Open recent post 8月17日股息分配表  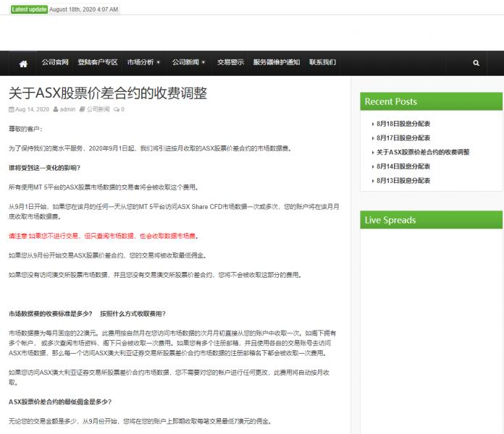pyautogui.click(x=403, y=138)
